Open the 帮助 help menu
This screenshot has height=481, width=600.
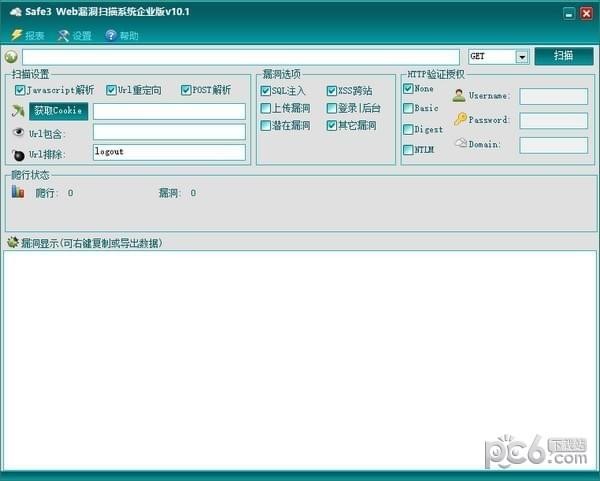[129, 36]
